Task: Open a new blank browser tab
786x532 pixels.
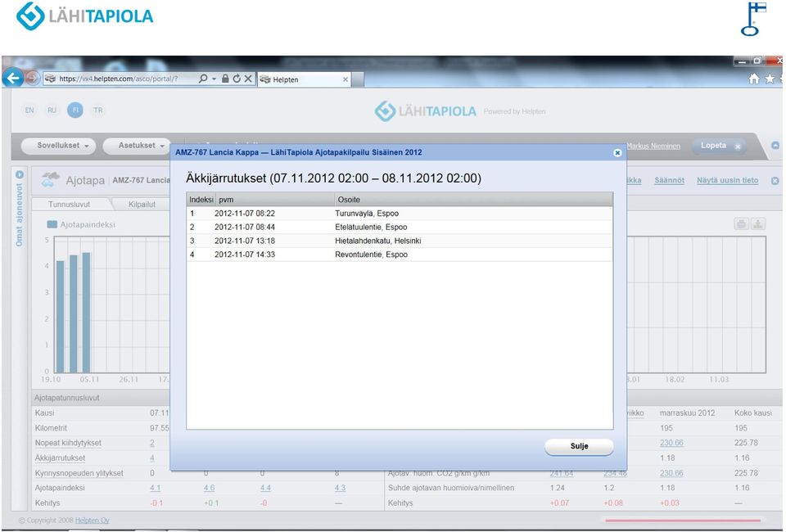Action: point(358,79)
